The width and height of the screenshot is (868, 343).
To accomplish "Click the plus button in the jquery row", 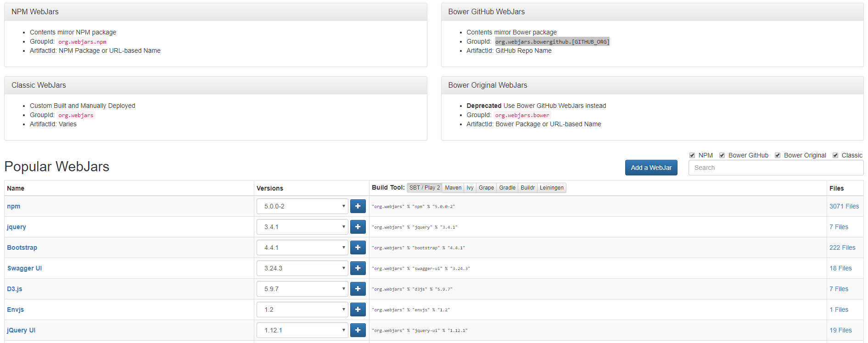I will [358, 227].
